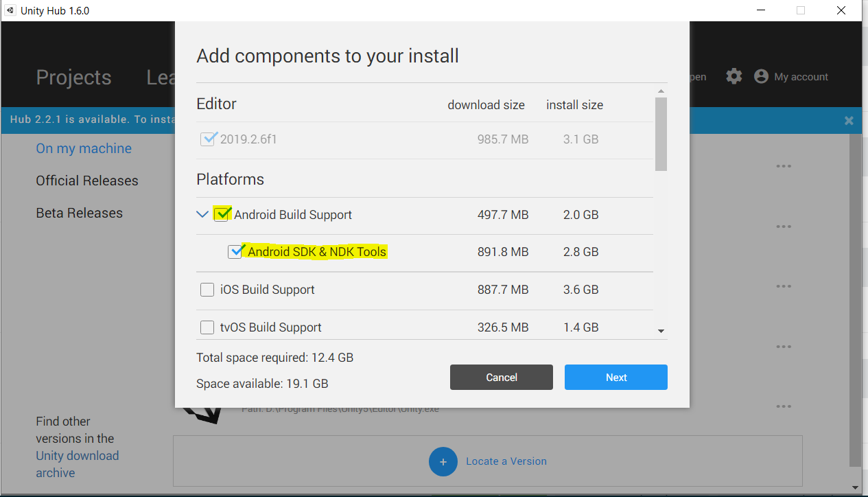Click the Cancel button
Image resolution: width=868 pixels, height=497 pixels.
502,377
